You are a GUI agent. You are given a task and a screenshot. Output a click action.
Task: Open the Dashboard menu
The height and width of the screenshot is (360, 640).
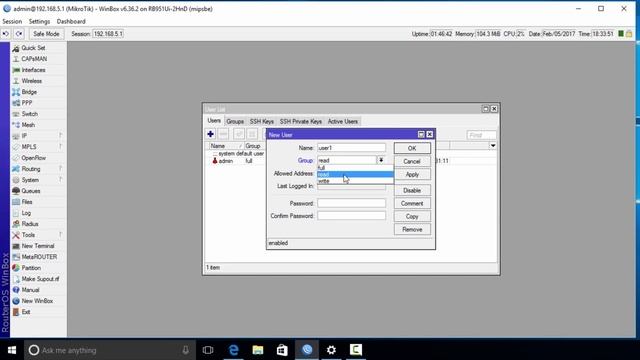pos(71,21)
